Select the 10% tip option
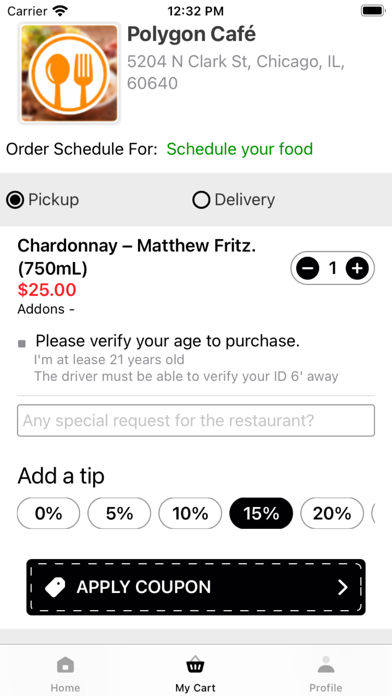 click(190, 514)
